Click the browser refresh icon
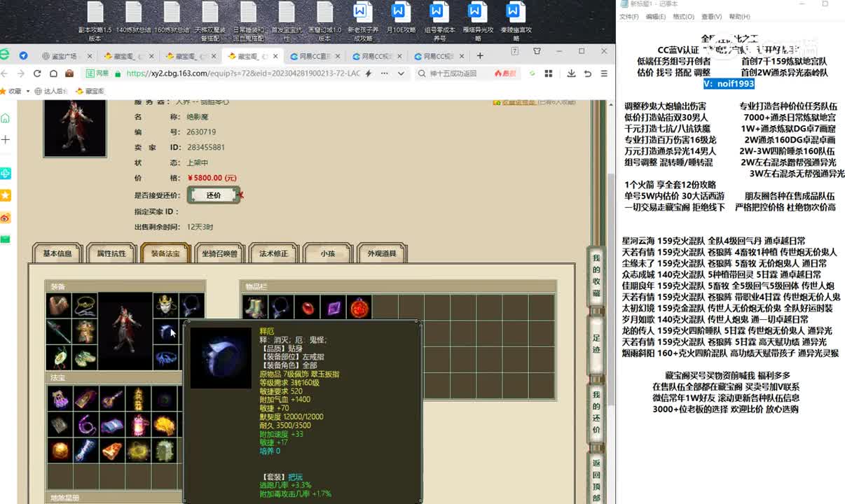The image size is (845, 504). pos(38,73)
